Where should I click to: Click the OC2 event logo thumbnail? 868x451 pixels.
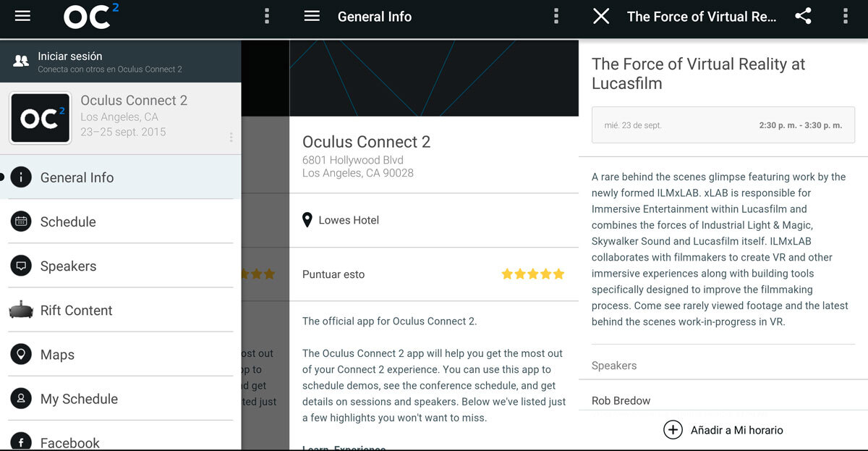(40, 118)
